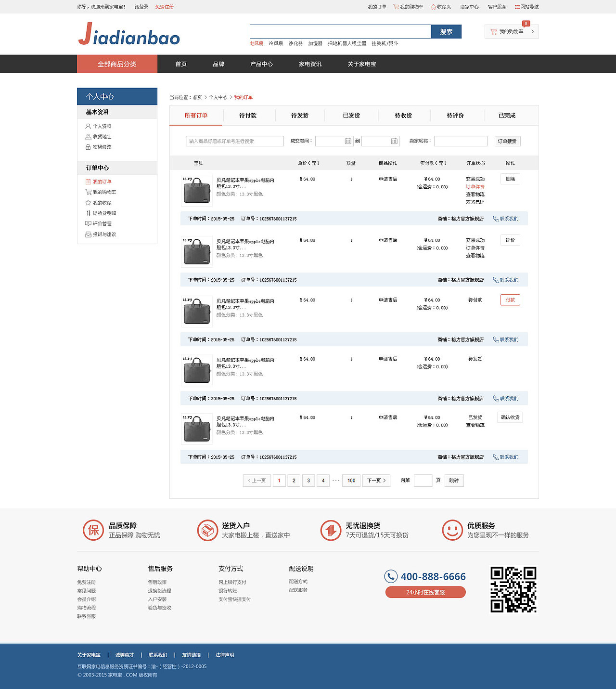Click the first order's bag thumbnail
The width and height of the screenshot is (616, 689).
[x=196, y=191]
